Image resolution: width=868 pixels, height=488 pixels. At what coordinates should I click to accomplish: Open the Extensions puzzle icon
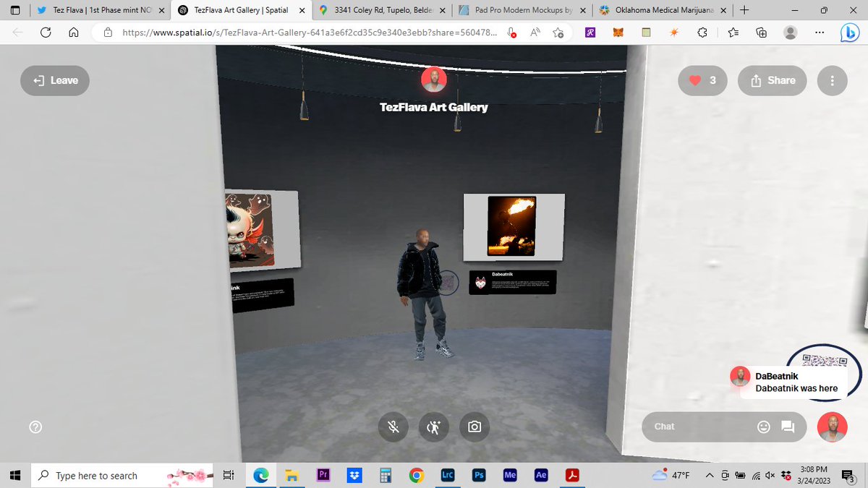[702, 33]
